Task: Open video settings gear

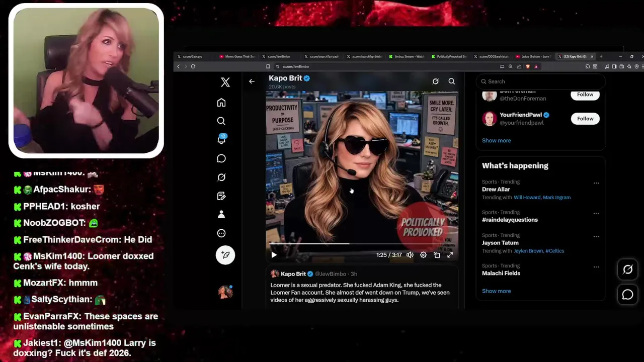Action: coord(423,255)
